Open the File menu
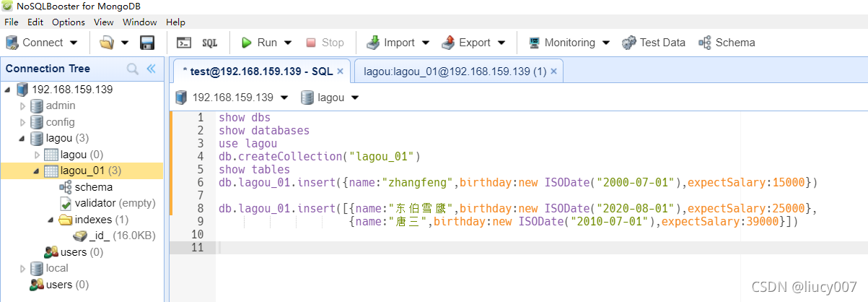 (12, 22)
